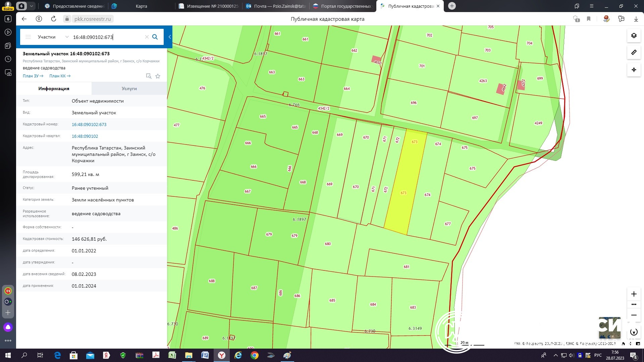Open cadastral quarter 16:48:090102 link

coord(85,136)
